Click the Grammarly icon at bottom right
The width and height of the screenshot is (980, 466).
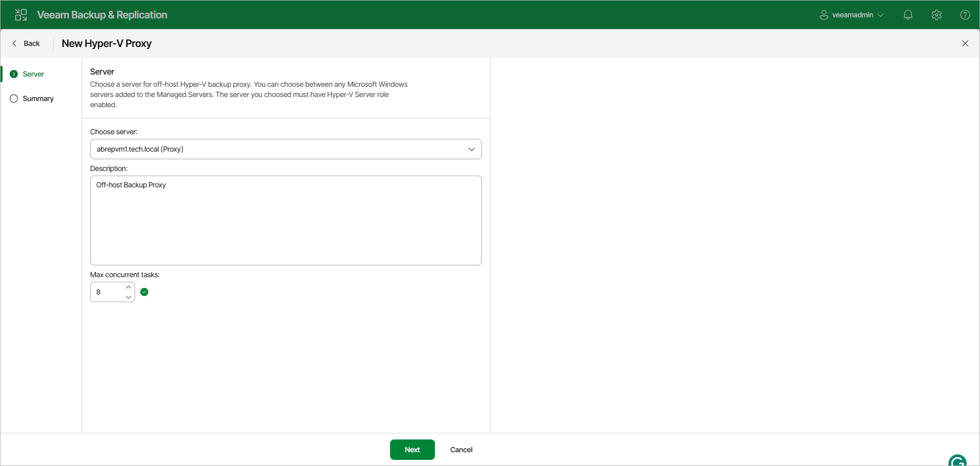point(958,460)
